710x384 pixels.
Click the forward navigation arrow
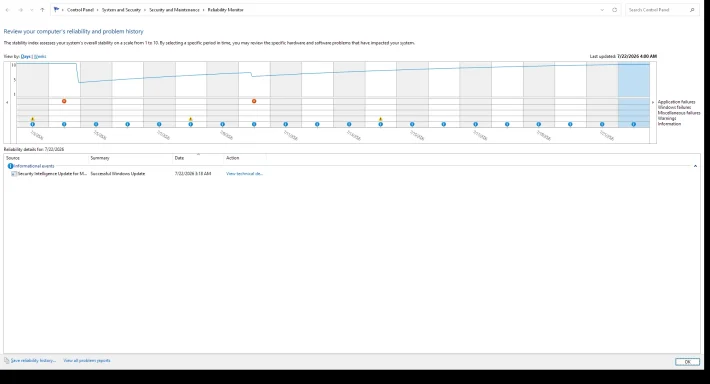click(20, 10)
